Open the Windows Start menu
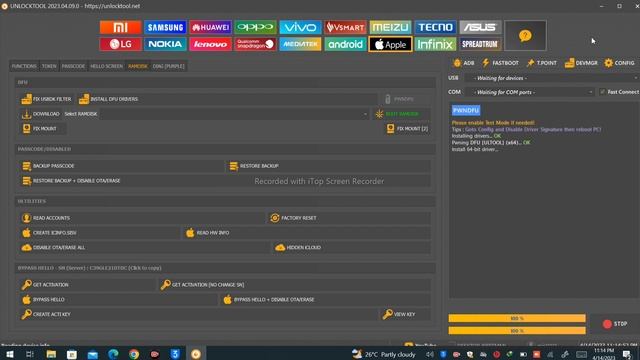 (9, 354)
